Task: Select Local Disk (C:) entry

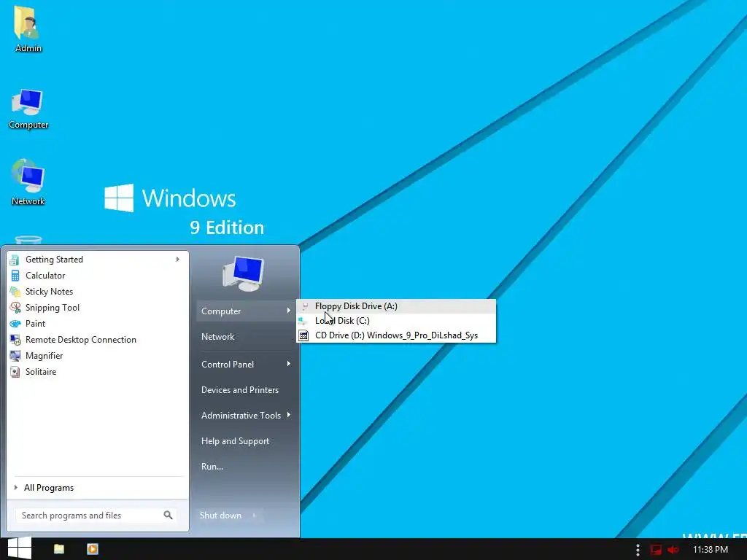Action: point(396,321)
